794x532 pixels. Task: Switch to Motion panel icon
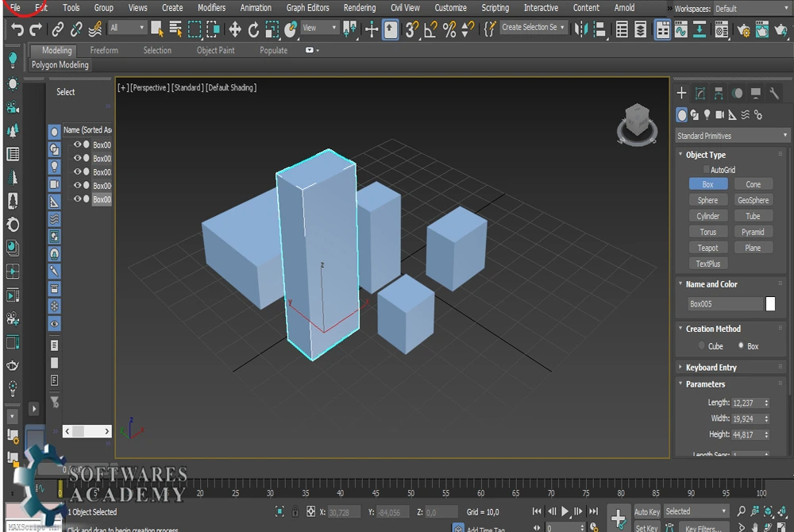tap(738, 93)
